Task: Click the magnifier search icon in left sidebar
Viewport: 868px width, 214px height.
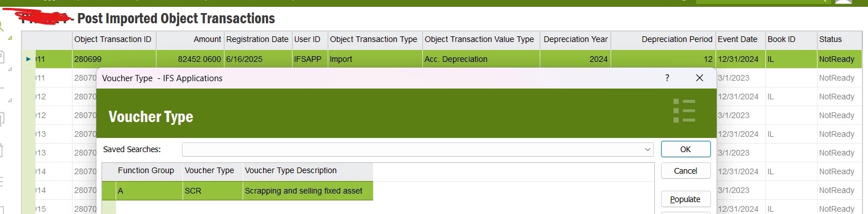Action: (x=2, y=26)
